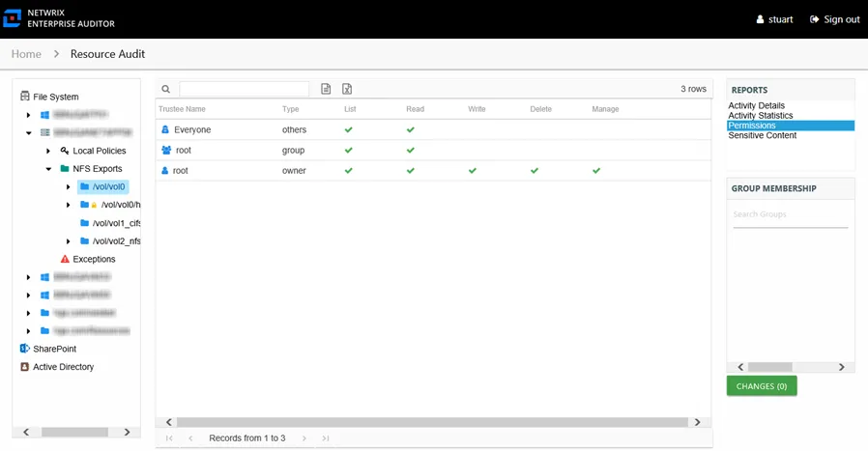868x451 pixels.
Task: Go to first page of records
Action: coord(169,438)
